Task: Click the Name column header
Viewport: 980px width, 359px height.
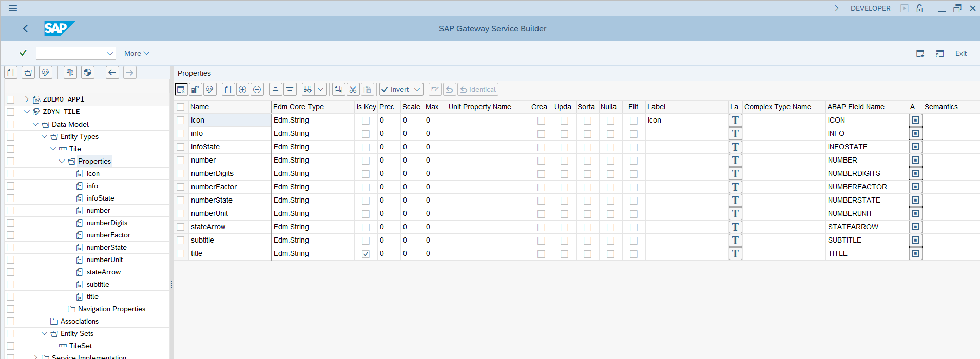Action: pyautogui.click(x=230, y=107)
